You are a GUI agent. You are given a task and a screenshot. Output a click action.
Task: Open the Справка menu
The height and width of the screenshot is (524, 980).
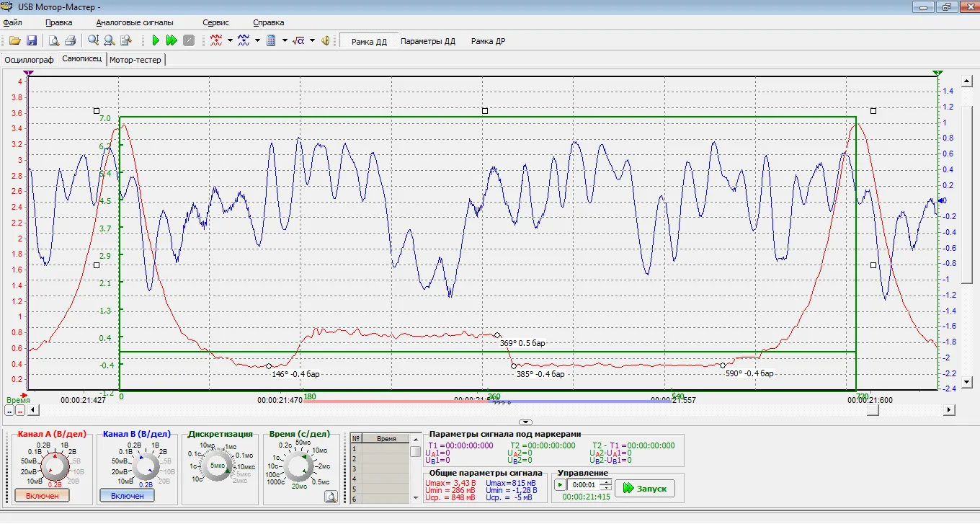point(269,22)
